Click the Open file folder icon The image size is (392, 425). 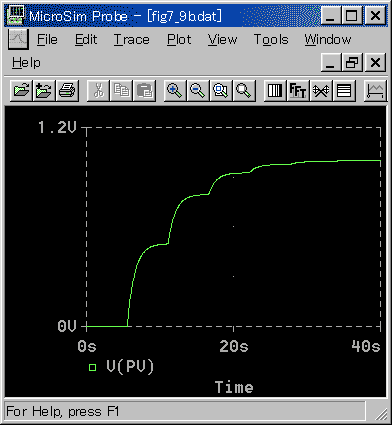pyautogui.click(x=21, y=90)
